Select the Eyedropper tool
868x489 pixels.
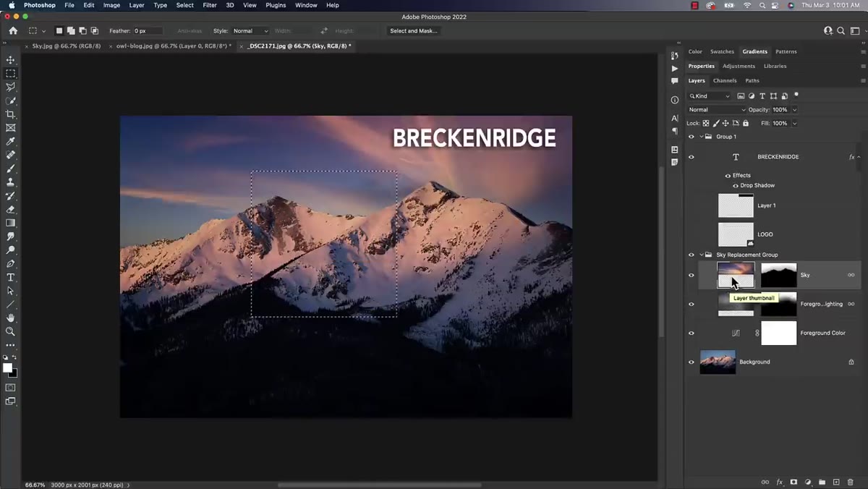[x=10, y=142]
